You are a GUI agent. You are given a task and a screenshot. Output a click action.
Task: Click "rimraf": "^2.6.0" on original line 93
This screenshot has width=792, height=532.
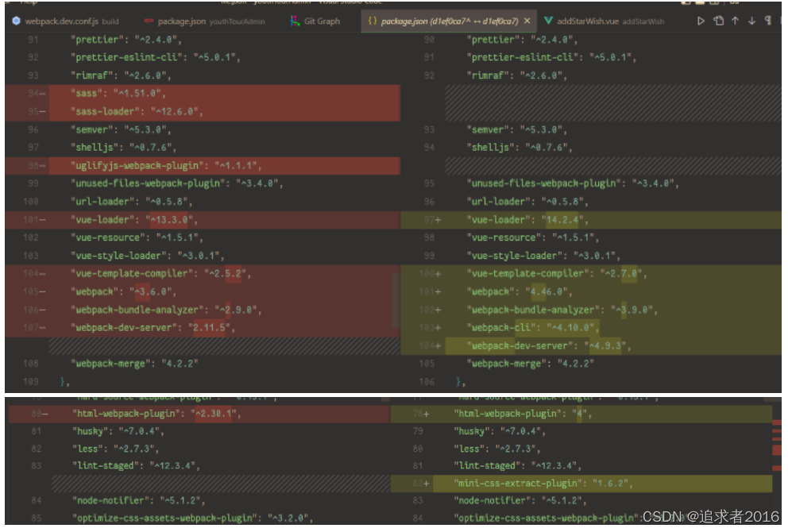(x=121, y=75)
